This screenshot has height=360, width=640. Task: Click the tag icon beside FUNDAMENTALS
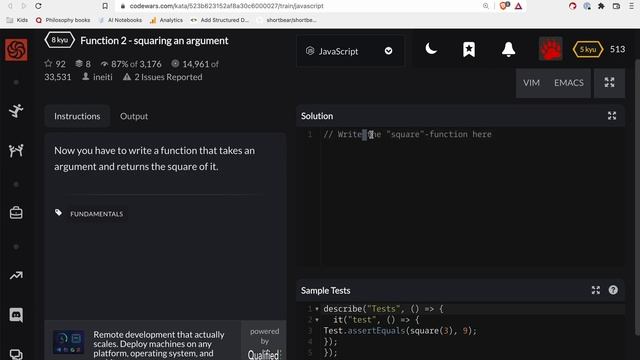58,213
